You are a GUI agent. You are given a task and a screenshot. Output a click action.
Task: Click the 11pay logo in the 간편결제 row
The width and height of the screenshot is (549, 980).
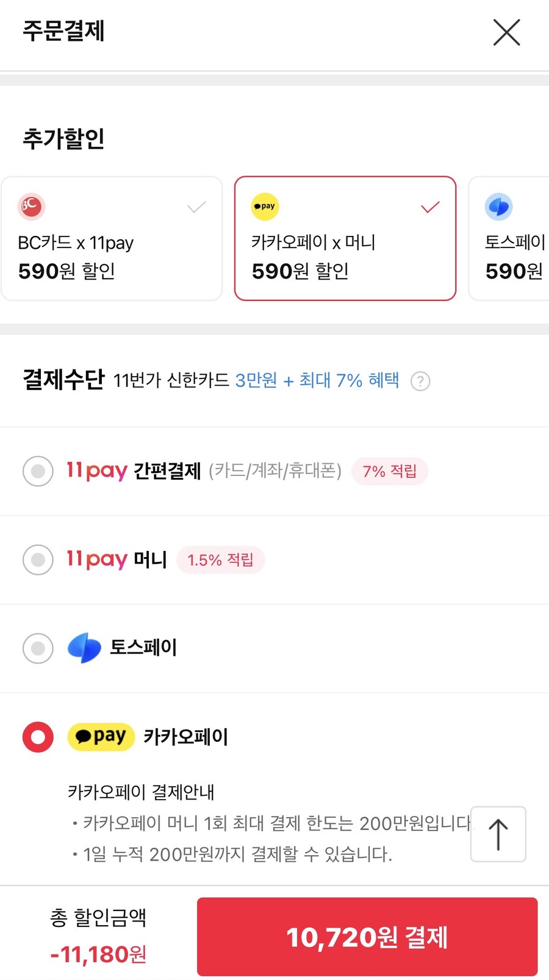click(x=96, y=471)
